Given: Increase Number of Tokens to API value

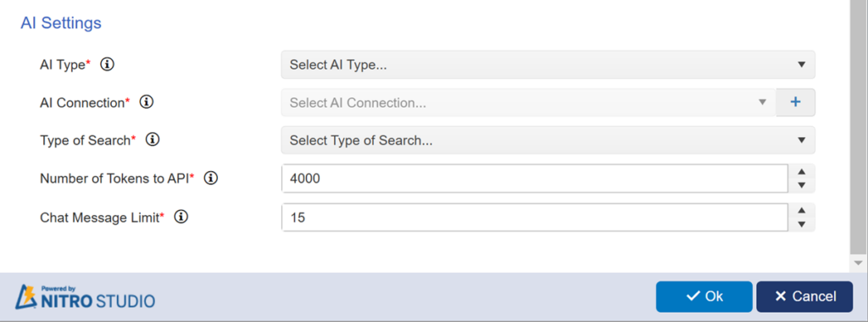Looking at the screenshot, I should [x=802, y=171].
